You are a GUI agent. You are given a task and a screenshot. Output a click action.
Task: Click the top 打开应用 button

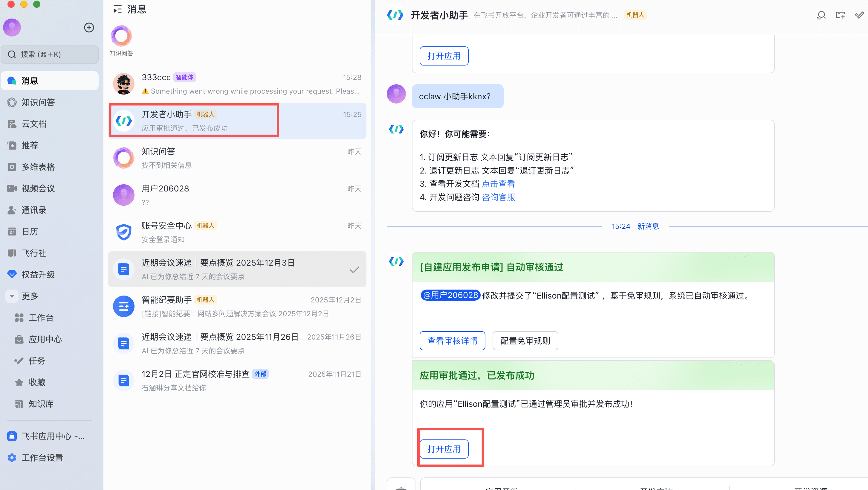444,56
